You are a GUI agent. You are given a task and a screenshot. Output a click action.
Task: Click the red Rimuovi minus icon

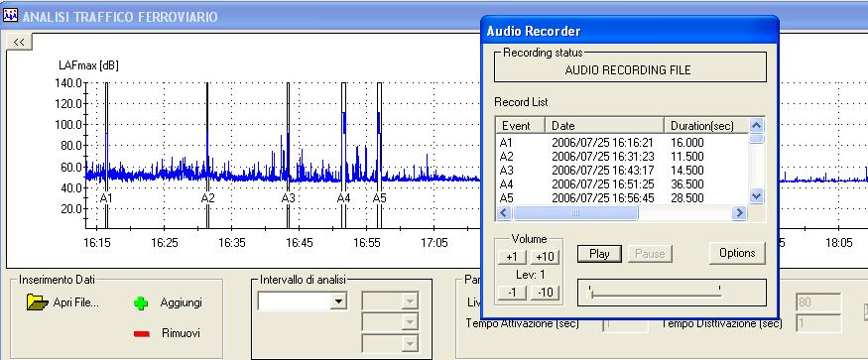click(142, 333)
